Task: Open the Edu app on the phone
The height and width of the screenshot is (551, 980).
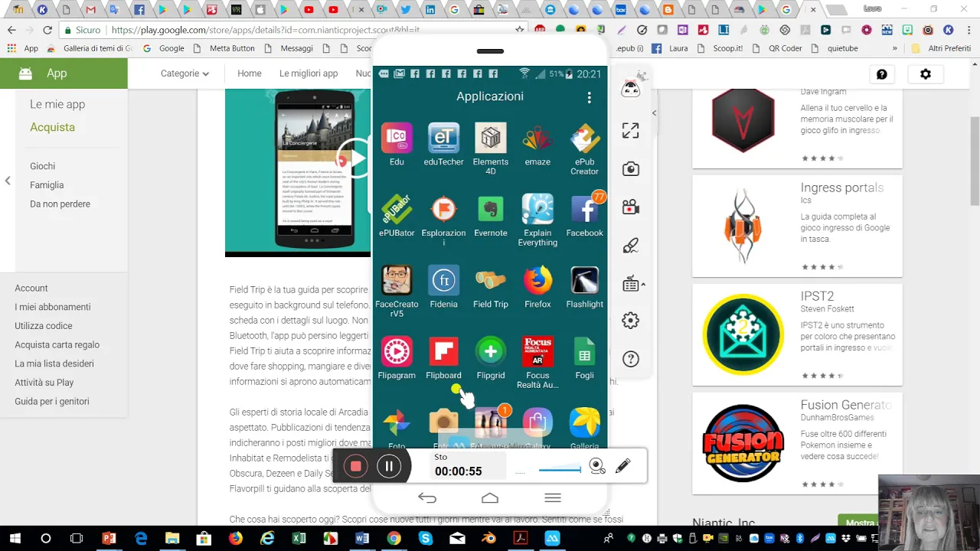Action: [397, 139]
